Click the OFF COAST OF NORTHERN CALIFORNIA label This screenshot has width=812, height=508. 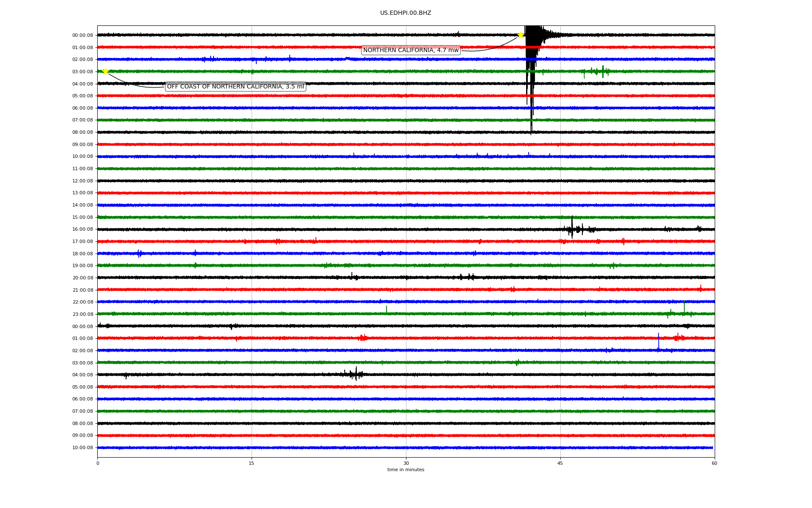[235, 87]
